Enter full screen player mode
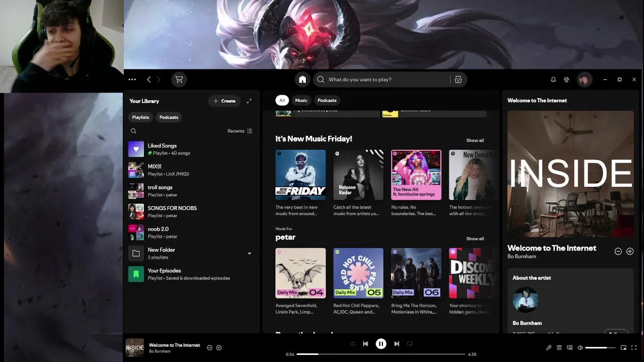 point(634,347)
